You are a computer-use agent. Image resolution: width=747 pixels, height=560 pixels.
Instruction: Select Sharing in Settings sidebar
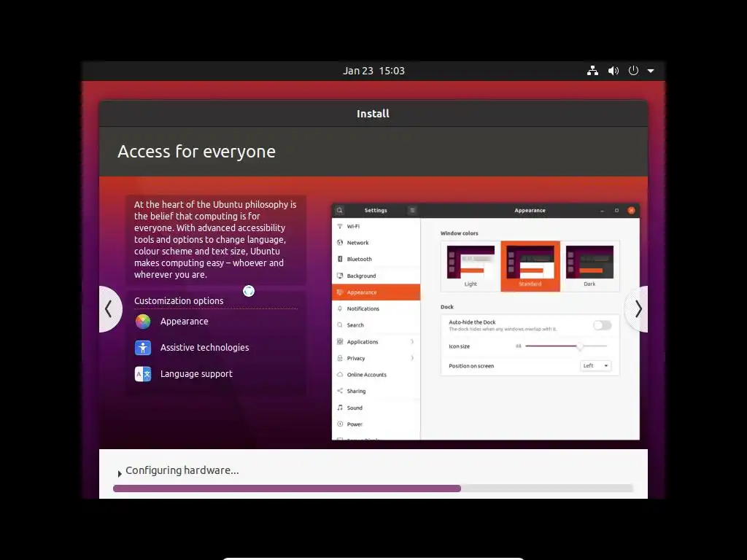tap(376, 391)
